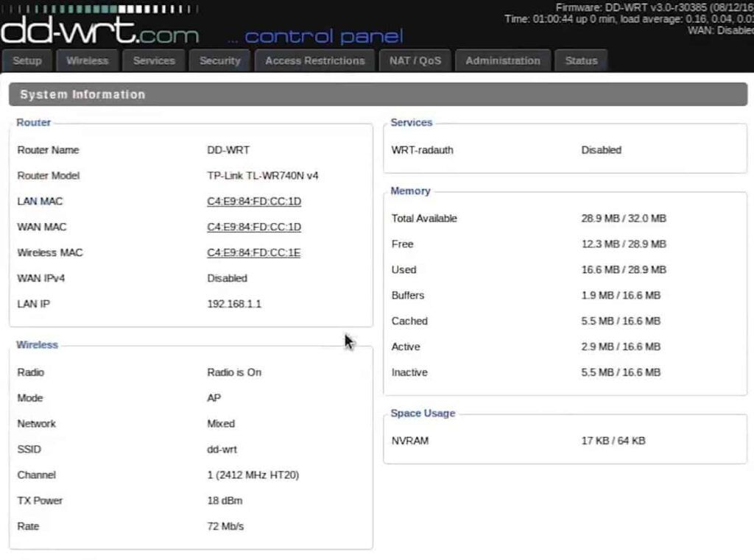The width and height of the screenshot is (754, 560).
Task: Open the Administration tab
Action: pos(503,60)
